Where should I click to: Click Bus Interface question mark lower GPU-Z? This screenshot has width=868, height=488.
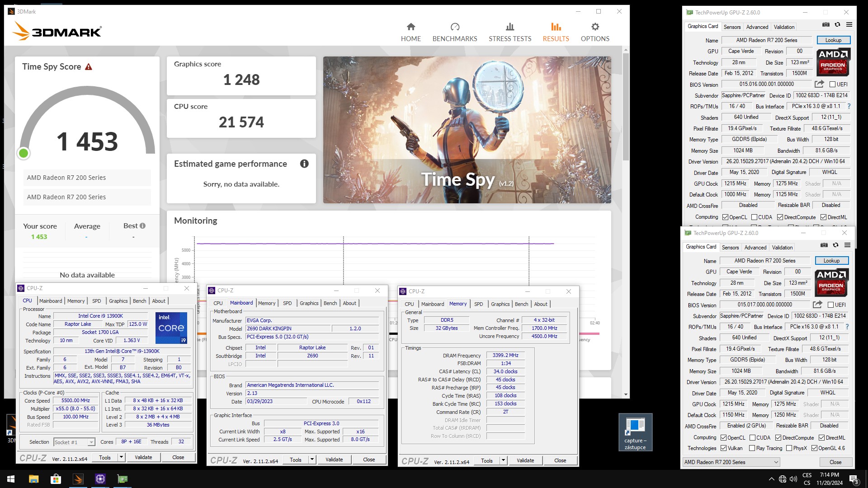pyautogui.click(x=847, y=327)
